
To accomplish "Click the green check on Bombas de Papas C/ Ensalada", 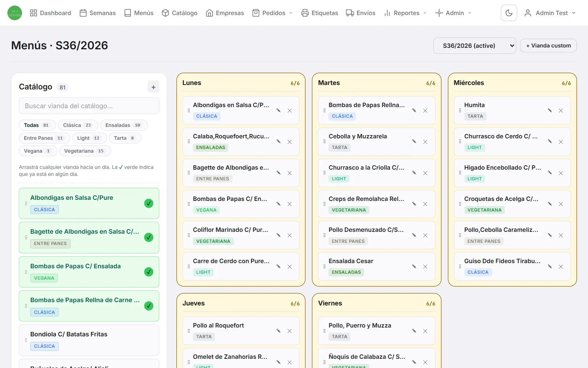I will point(149,272).
